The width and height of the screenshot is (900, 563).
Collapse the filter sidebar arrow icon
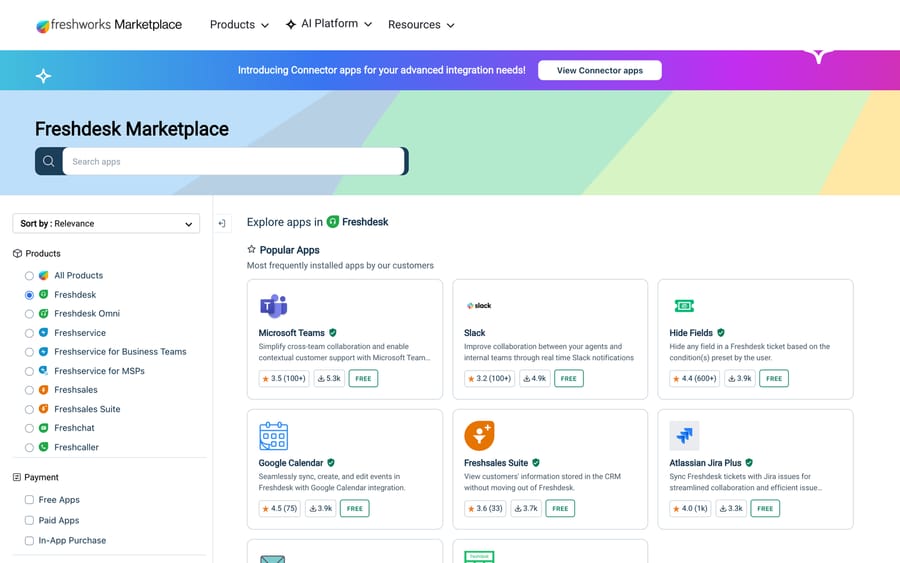[222, 223]
